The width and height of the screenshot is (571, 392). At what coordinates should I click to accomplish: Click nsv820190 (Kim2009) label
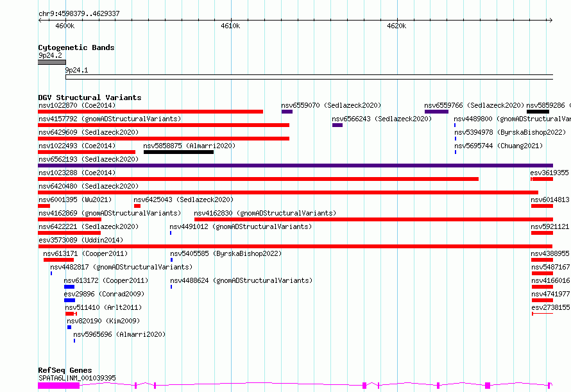point(103,321)
